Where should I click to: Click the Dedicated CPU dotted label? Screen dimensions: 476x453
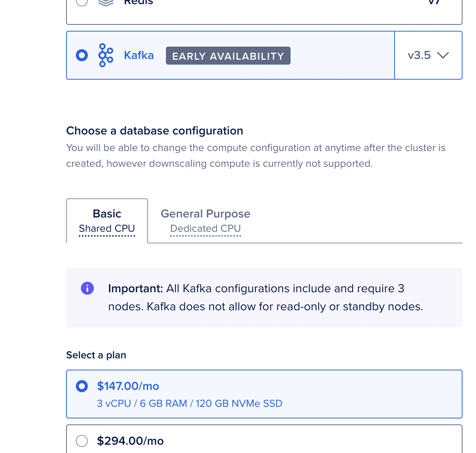(x=205, y=229)
